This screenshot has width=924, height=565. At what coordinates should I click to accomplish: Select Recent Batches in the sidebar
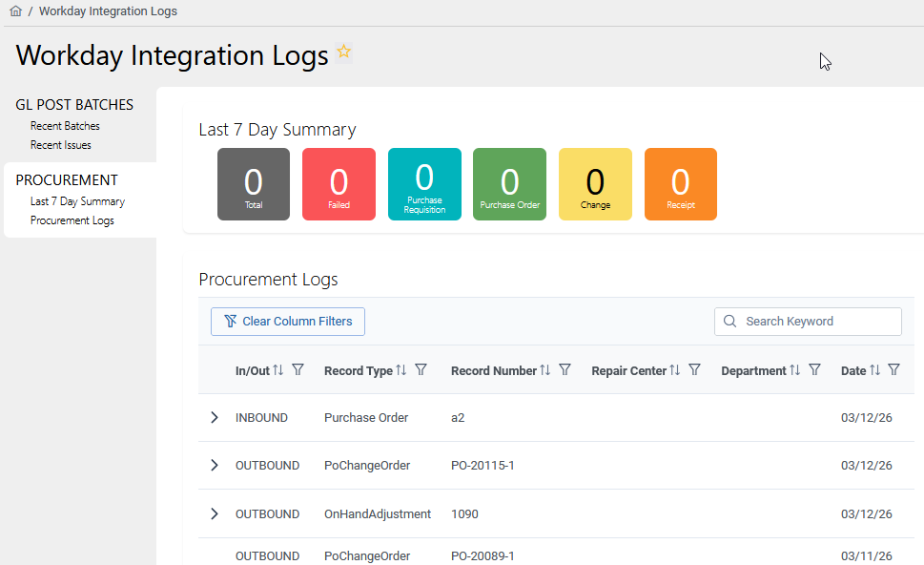click(x=64, y=125)
